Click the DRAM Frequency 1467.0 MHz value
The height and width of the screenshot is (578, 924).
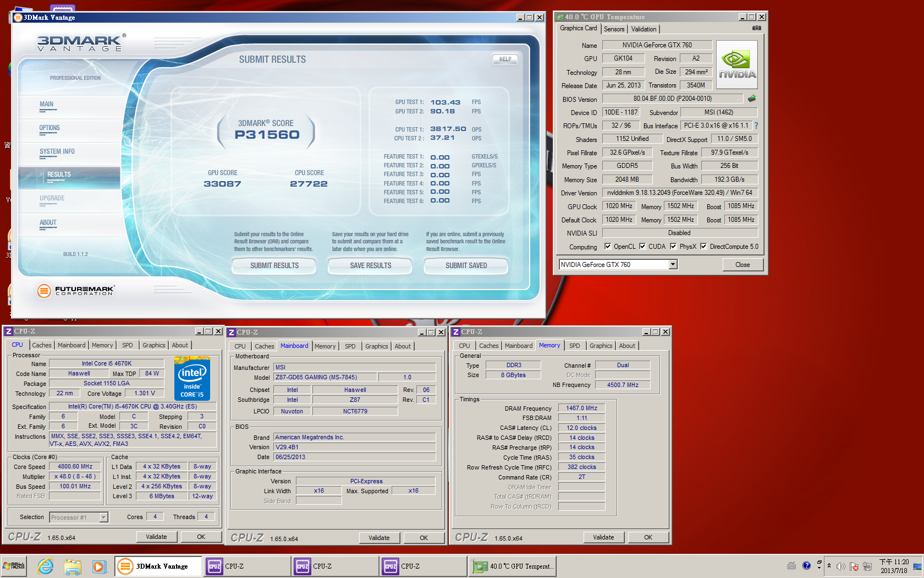(x=582, y=408)
